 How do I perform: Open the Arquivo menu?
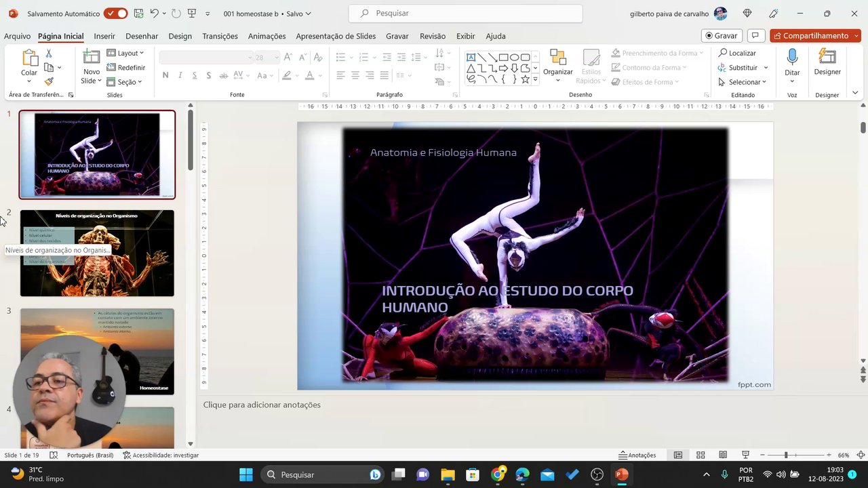click(18, 36)
